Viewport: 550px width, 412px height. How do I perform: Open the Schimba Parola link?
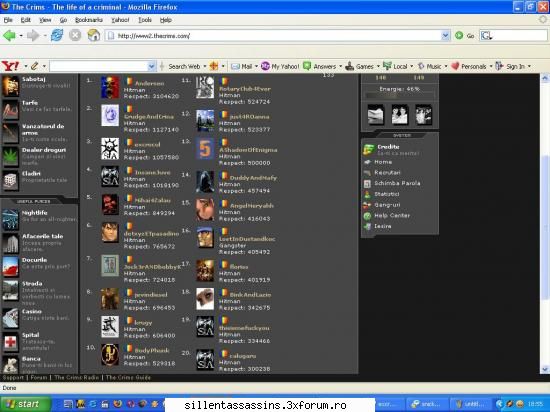point(397,183)
